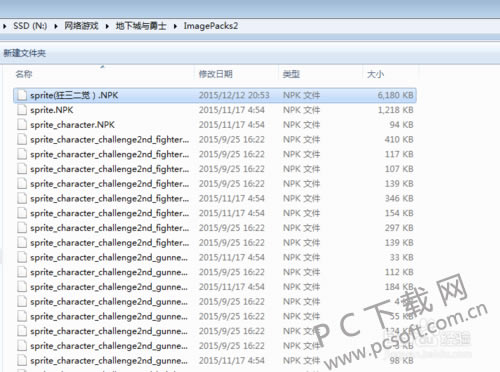Click the size value 184 KB
The height and width of the screenshot is (372, 500).
coord(399,287)
